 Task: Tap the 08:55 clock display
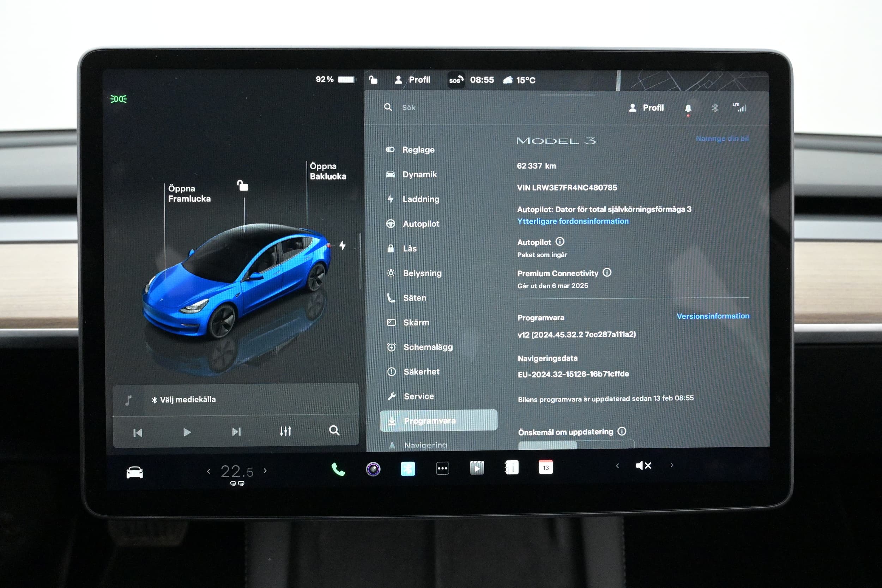pyautogui.click(x=482, y=80)
